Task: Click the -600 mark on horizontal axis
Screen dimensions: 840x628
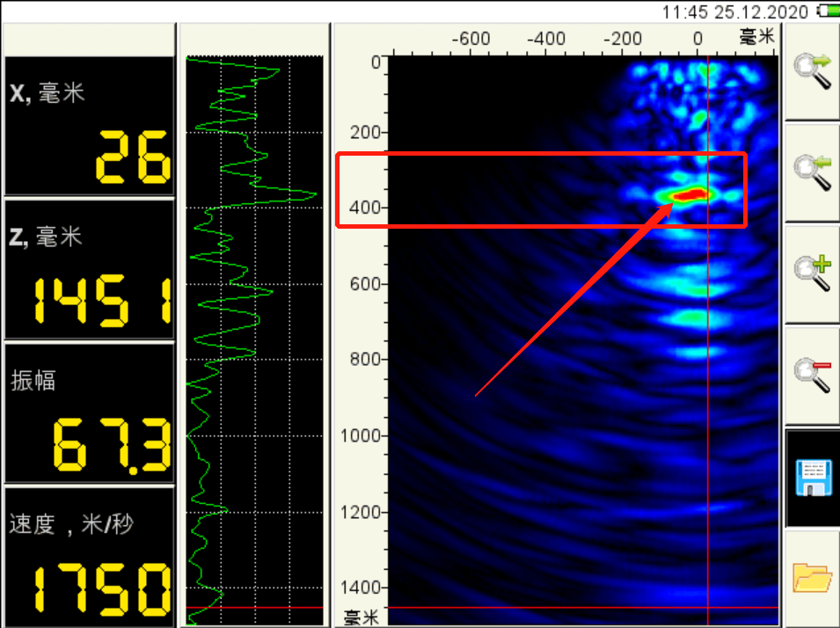Action: pyautogui.click(x=471, y=39)
